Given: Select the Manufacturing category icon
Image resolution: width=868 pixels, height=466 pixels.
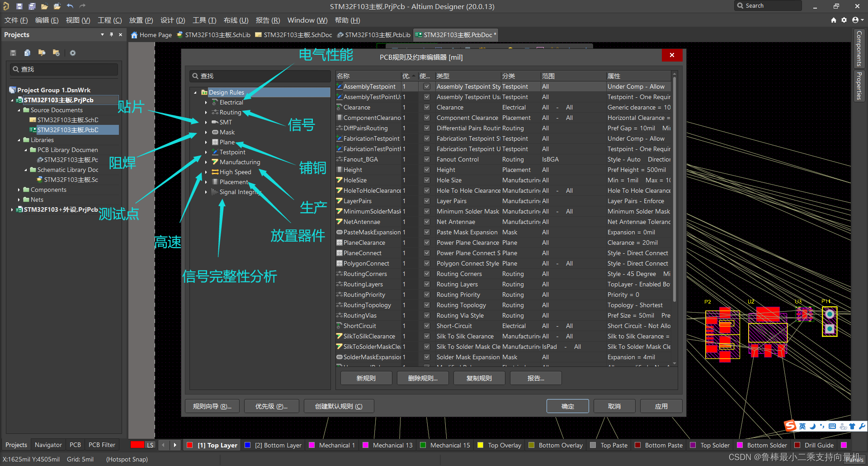Looking at the screenshot, I should click(x=215, y=162).
